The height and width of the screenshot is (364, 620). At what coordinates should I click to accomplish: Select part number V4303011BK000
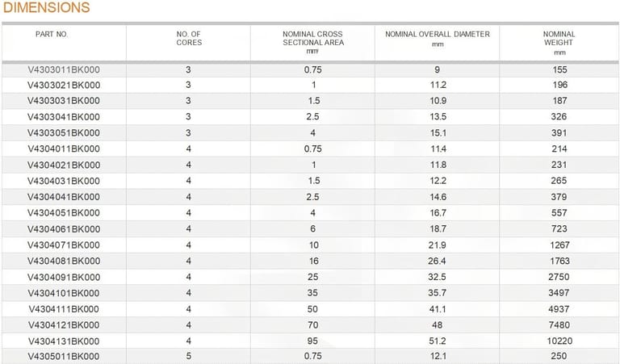64,69
